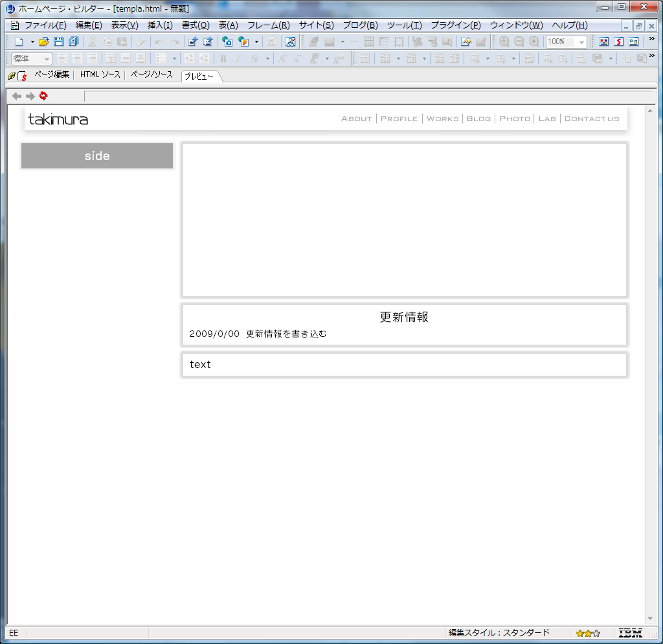Expand the arrow next to New page icon
Image resolution: width=663 pixels, height=644 pixels.
pos(32,41)
